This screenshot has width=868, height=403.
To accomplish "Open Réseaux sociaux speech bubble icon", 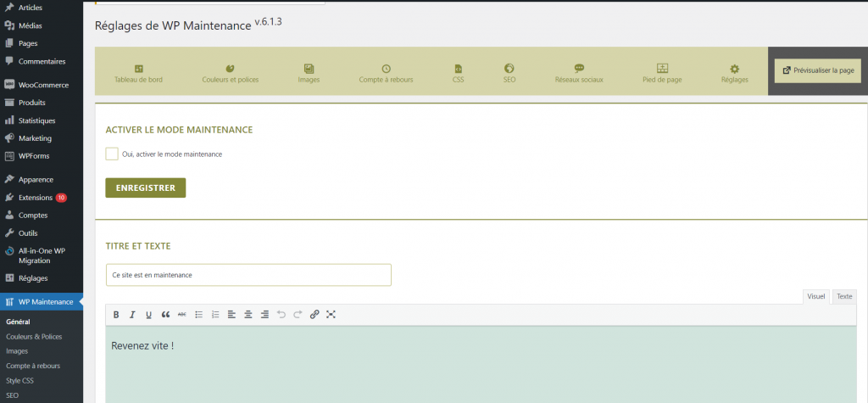I will click(x=579, y=68).
